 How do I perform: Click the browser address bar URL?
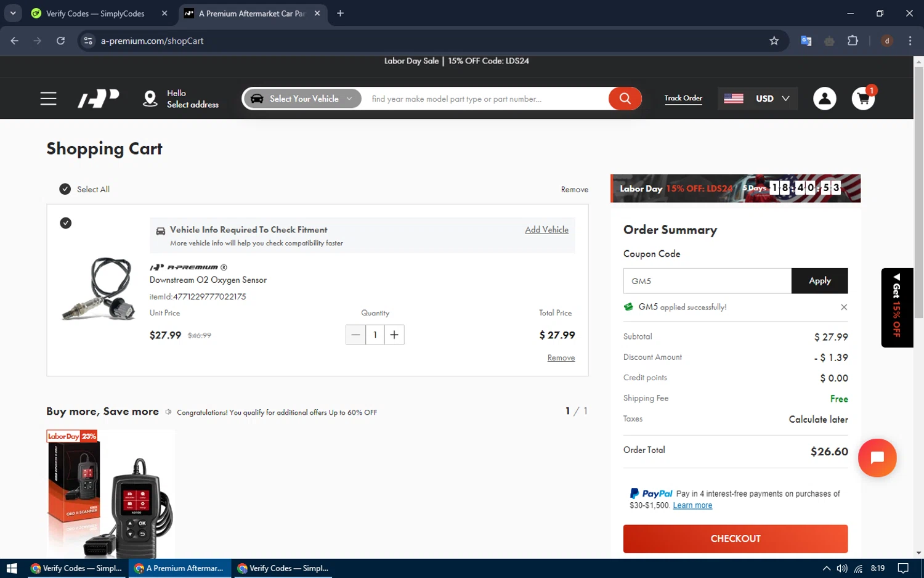pos(152,41)
